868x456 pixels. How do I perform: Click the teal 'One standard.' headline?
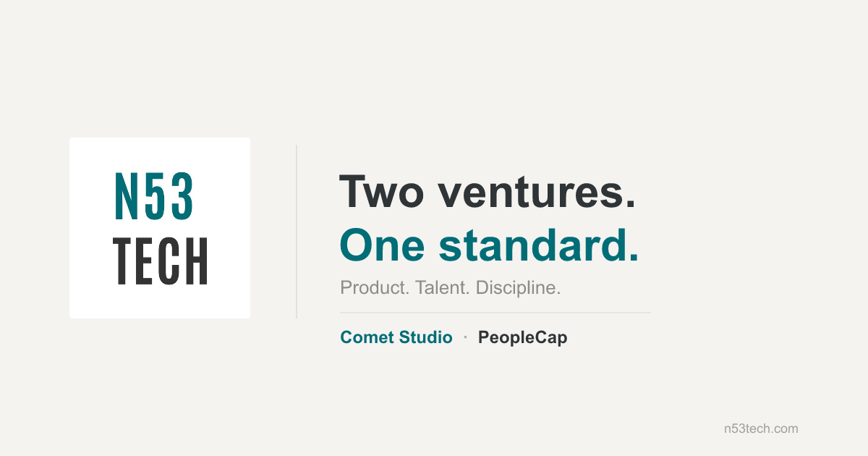coord(490,245)
